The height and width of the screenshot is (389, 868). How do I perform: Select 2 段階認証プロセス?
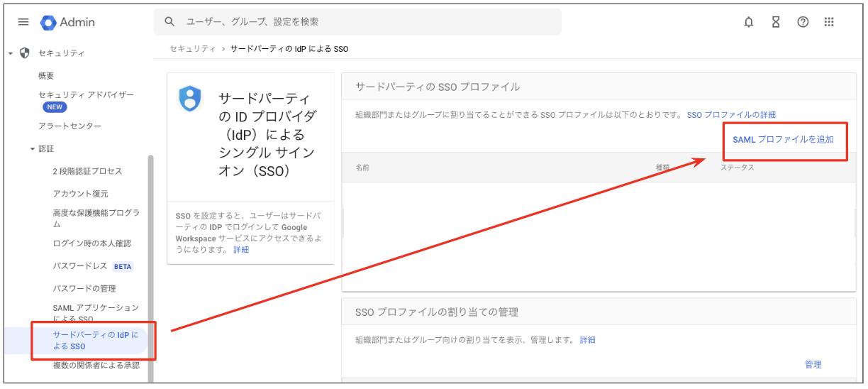(x=87, y=171)
